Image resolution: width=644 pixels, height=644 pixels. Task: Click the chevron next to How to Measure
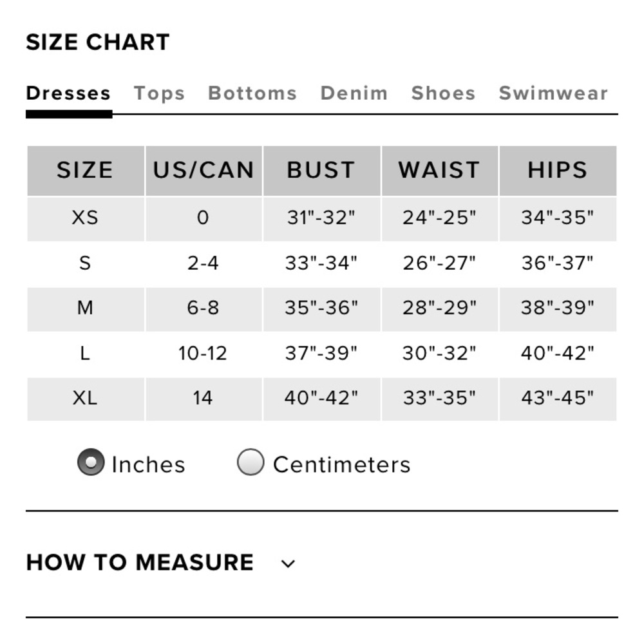(288, 563)
